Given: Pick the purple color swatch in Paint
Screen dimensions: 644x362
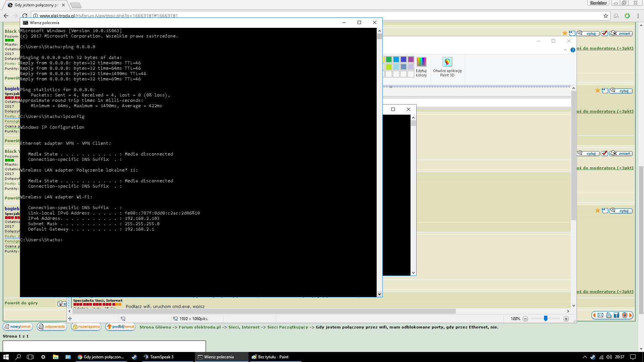Looking at the screenshot, I should tap(411, 59).
